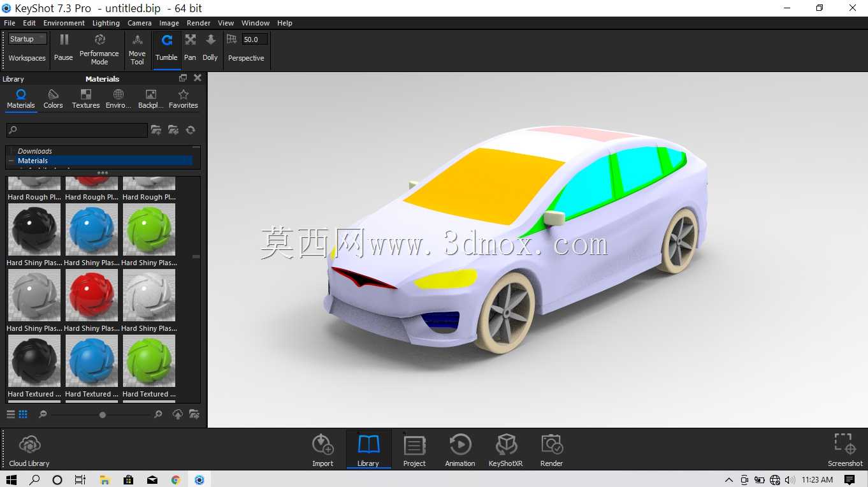
Task: Click the add folder icon
Action: click(x=156, y=130)
